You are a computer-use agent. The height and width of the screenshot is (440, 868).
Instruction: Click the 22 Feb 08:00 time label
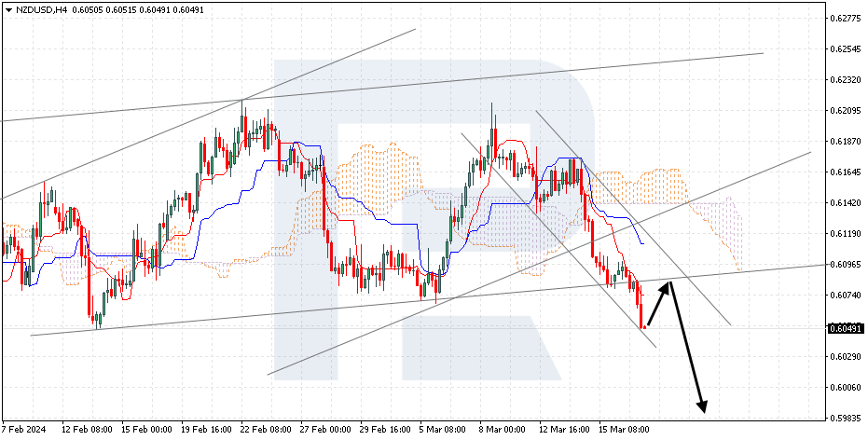(265, 429)
